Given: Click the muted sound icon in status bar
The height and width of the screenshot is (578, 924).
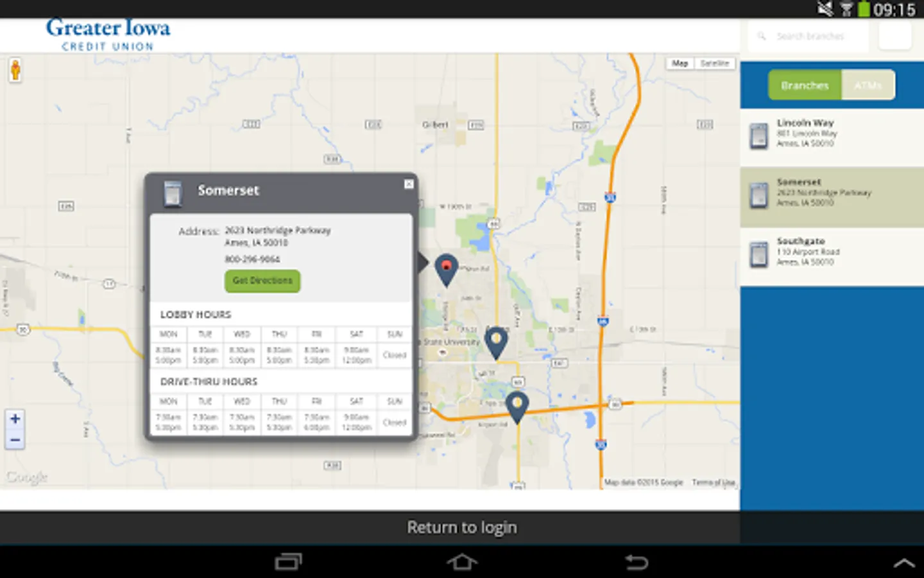Looking at the screenshot, I should click(x=825, y=9).
